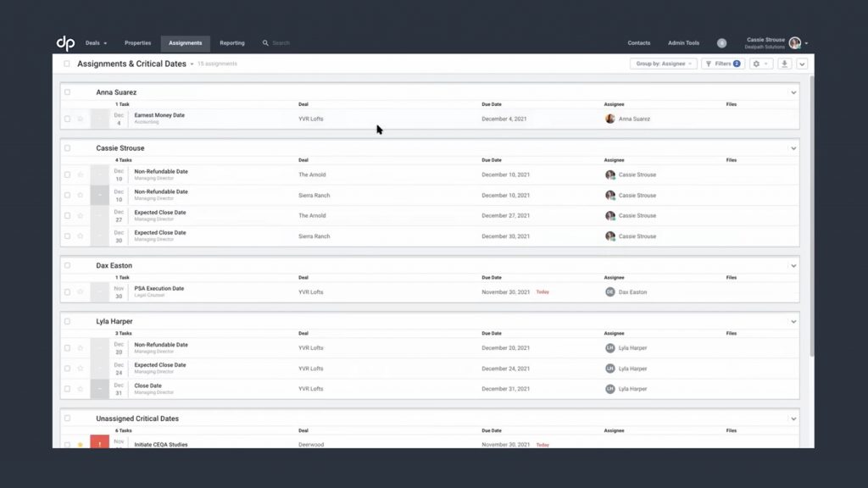
Task: Click the download export icon
Action: (x=784, y=64)
